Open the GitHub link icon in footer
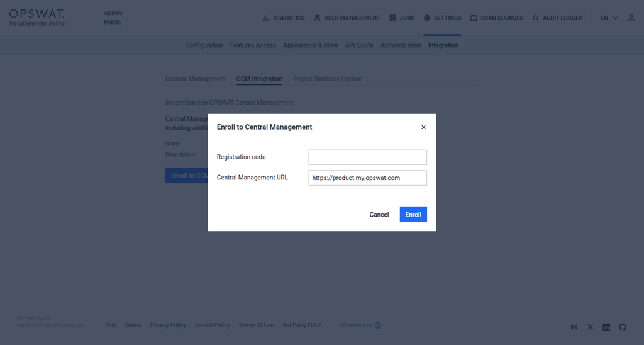This screenshot has height=345, width=644. (623, 327)
